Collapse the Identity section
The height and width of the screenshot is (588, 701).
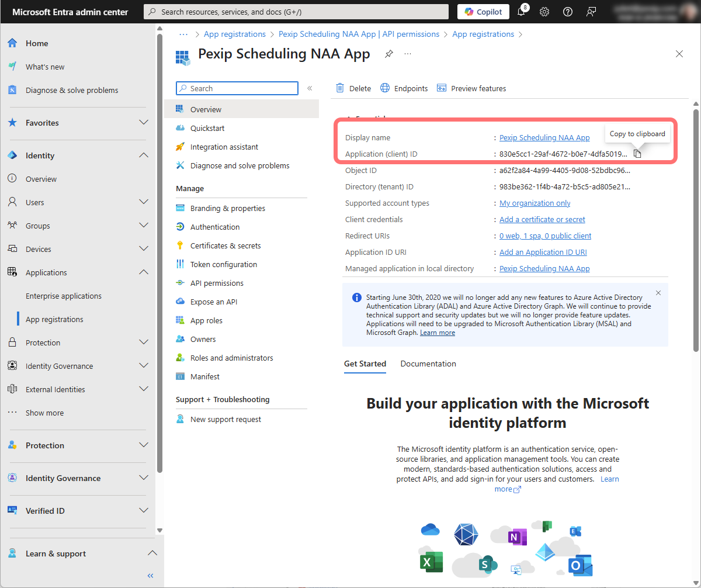tap(144, 155)
